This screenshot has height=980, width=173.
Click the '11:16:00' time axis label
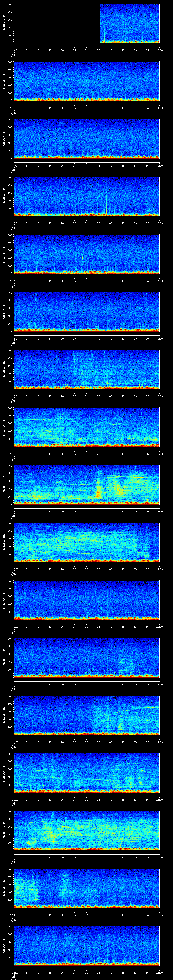(14, 454)
